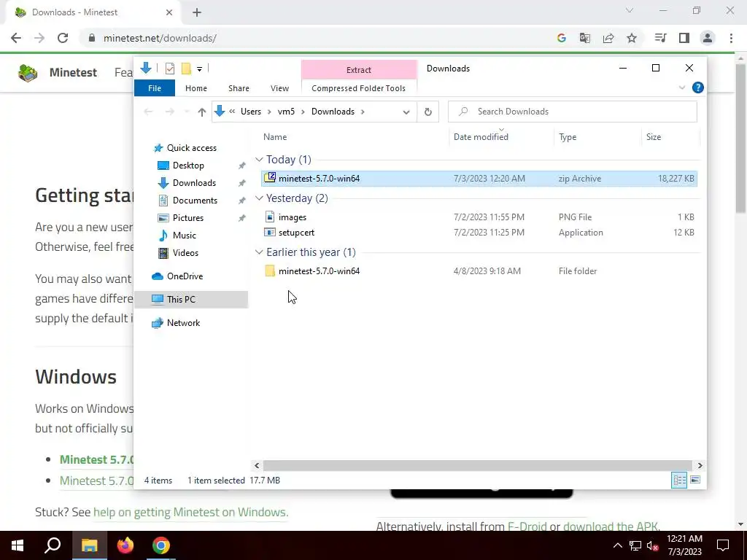Image resolution: width=747 pixels, height=560 pixels.
Task: Open Explorer help via question mark icon
Action: coord(698,87)
